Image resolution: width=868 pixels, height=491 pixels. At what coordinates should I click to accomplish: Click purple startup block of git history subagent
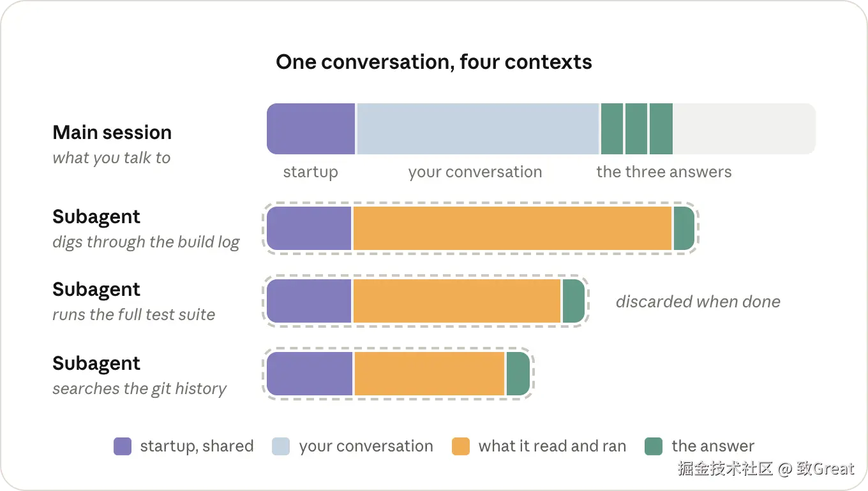coord(310,374)
